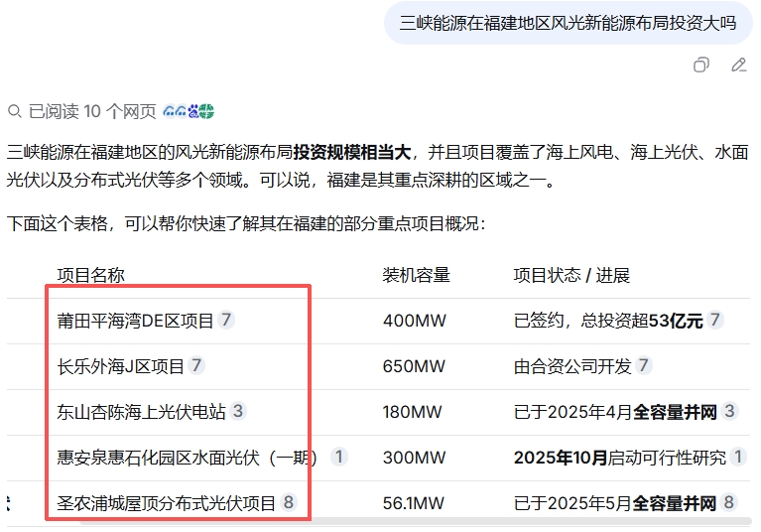Open citation 7 next to 莆田平海湾DE区项目
The image size is (761, 532).
point(225,320)
